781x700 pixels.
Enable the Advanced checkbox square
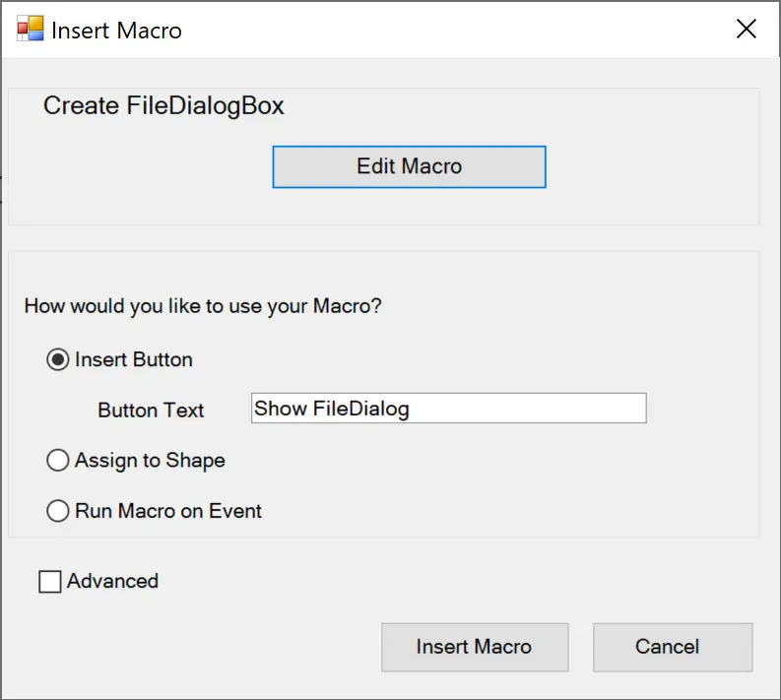coord(50,581)
